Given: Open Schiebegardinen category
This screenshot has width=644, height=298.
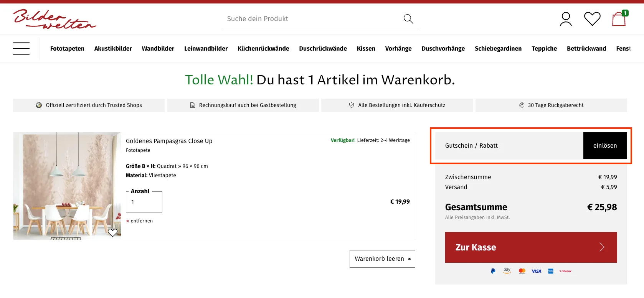Looking at the screenshot, I should tap(498, 48).
